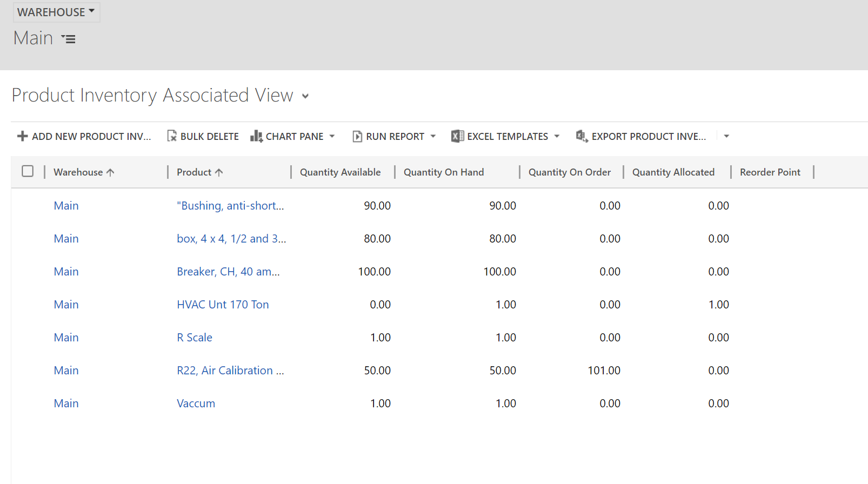Click the Excel Templates icon

(457, 136)
